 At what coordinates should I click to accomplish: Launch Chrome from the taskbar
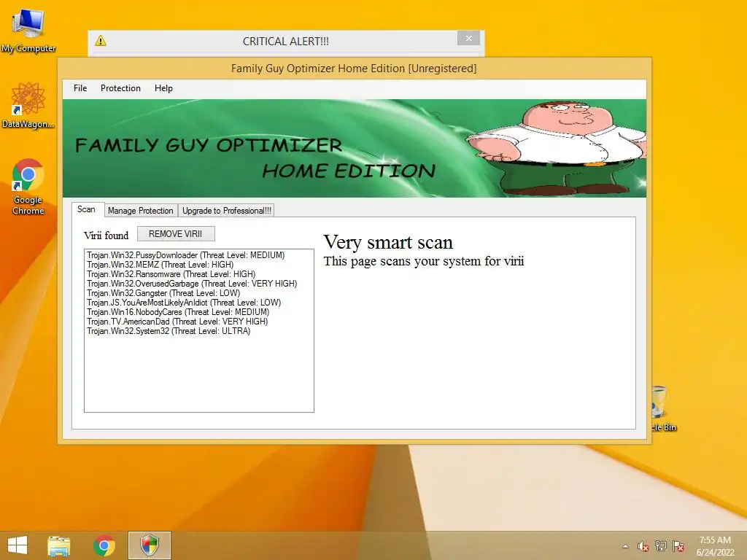pos(104,545)
